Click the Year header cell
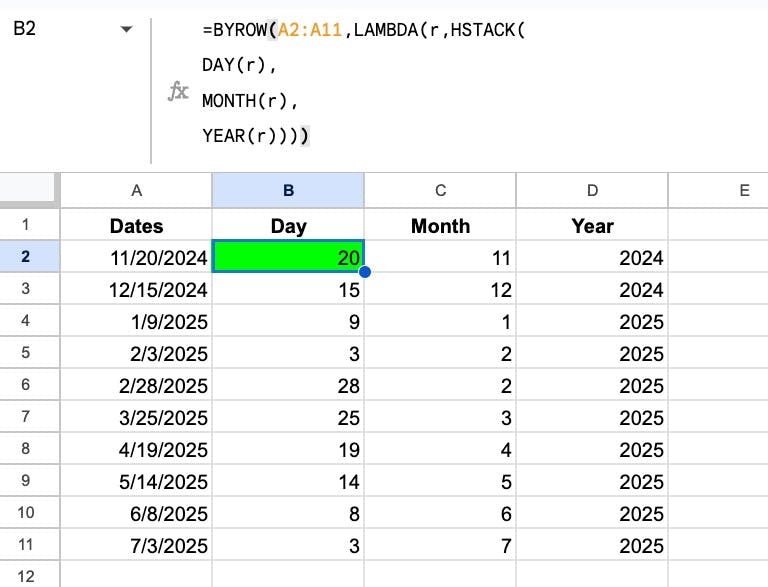 592,225
